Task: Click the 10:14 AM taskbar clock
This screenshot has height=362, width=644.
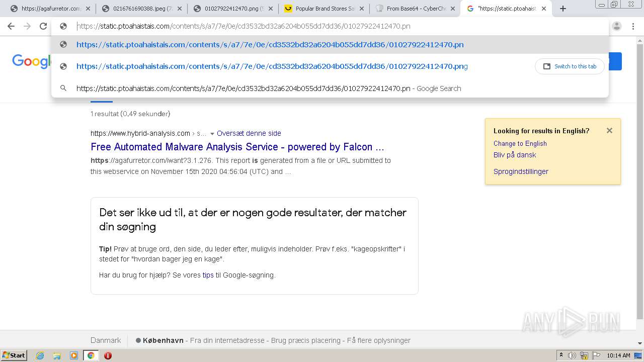Action: pos(618,355)
